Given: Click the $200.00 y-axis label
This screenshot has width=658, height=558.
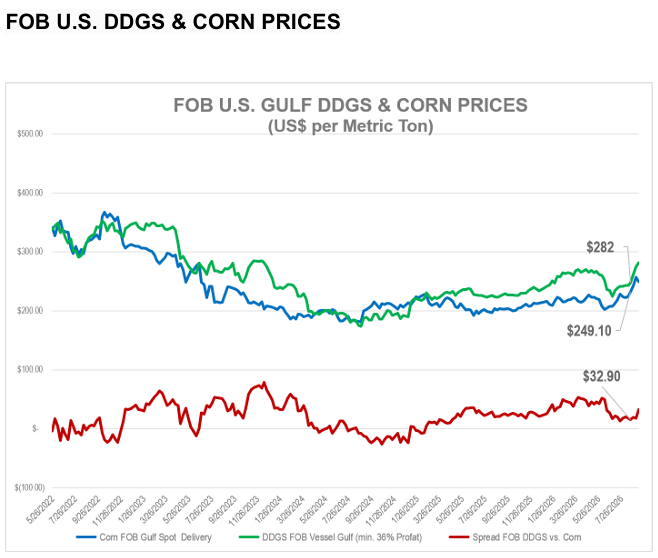Looking at the screenshot, I should 30,311.
